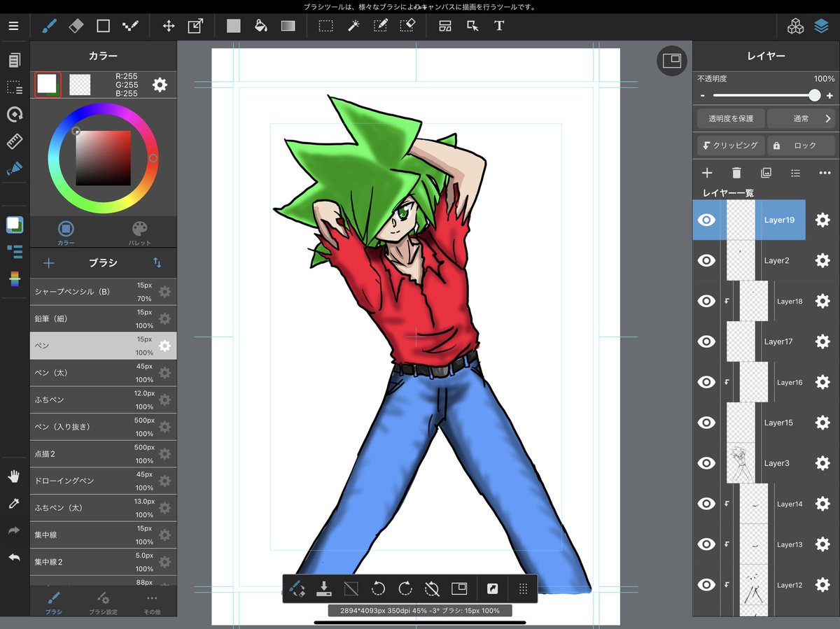Toggle the クリッピング clipping option
840x629 pixels.
[x=729, y=146]
